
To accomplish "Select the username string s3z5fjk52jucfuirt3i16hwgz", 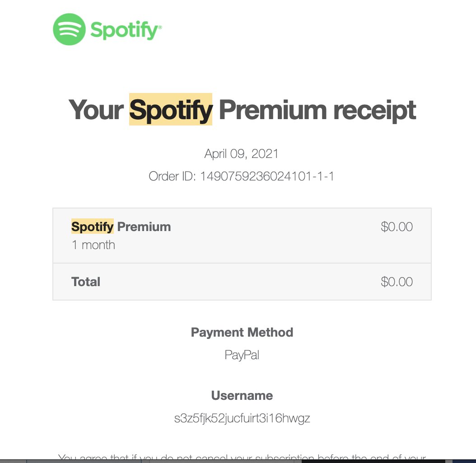I will [242, 418].
